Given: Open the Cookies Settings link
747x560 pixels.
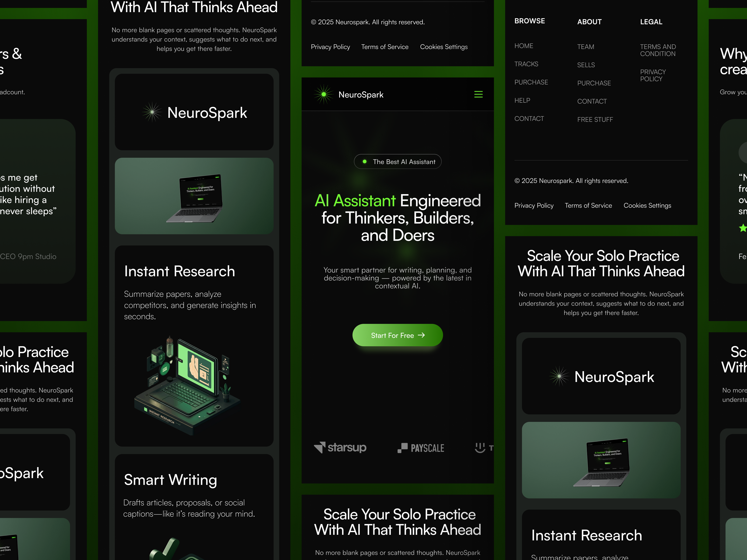Looking at the screenshot, I should point(444,47).
